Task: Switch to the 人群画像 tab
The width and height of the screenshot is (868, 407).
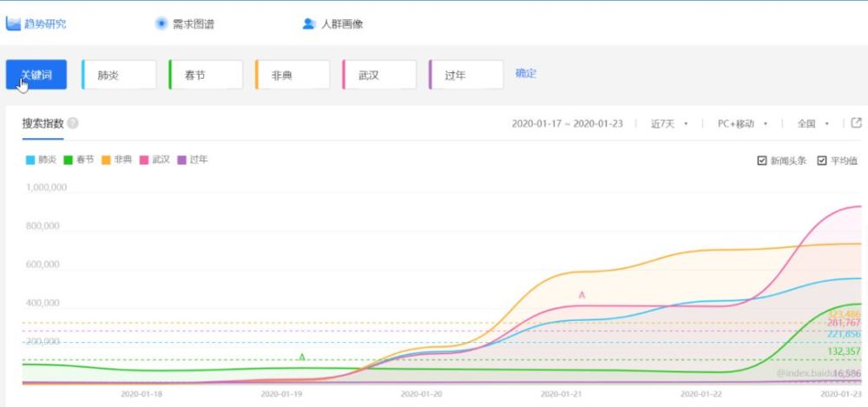Action: pos(342,23)
